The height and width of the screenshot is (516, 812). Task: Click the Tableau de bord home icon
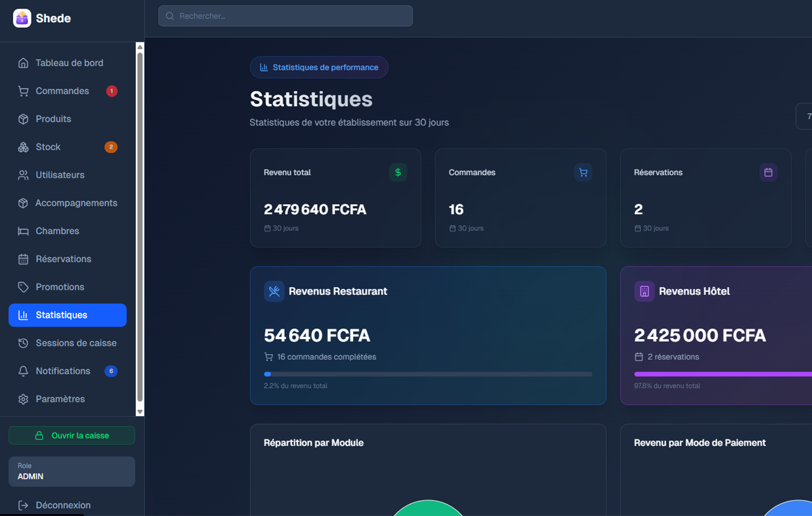point(23,63)
